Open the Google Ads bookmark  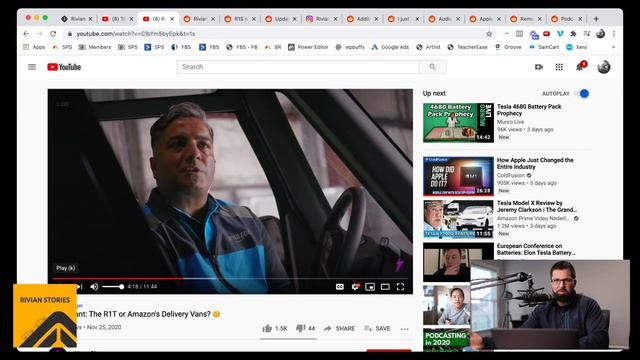click(x=390, y=47)
